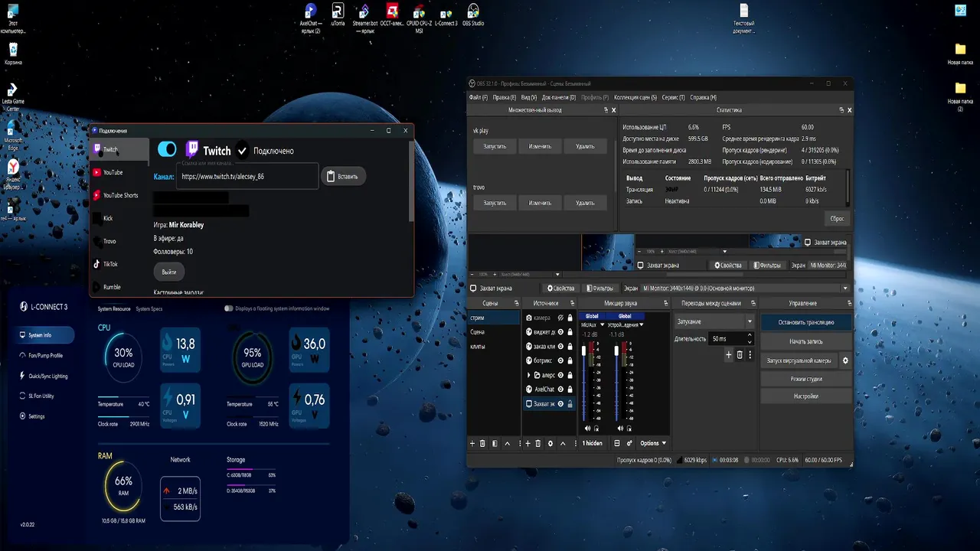Move selected source up with arrow icon
The width and height of the screenshot is (980, 551).
[x=563, y=443]
